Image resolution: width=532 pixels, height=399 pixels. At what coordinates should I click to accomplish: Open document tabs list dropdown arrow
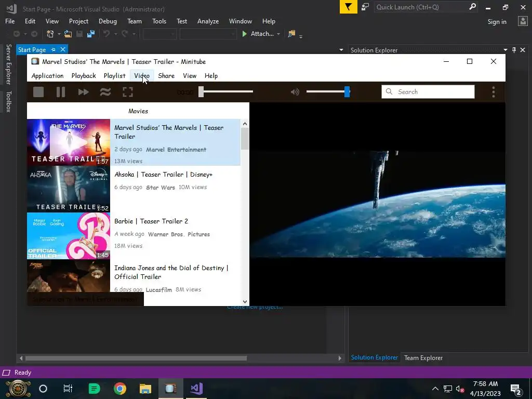[341, 50]
